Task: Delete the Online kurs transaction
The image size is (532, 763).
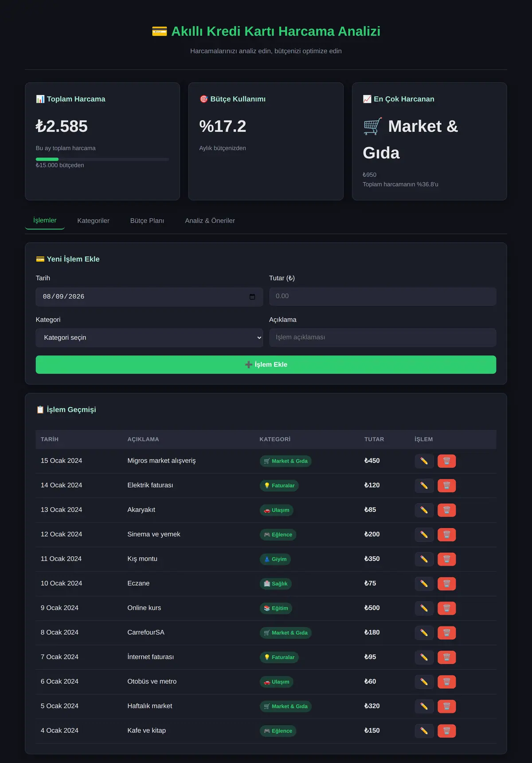Action: [x=446, y=608]
